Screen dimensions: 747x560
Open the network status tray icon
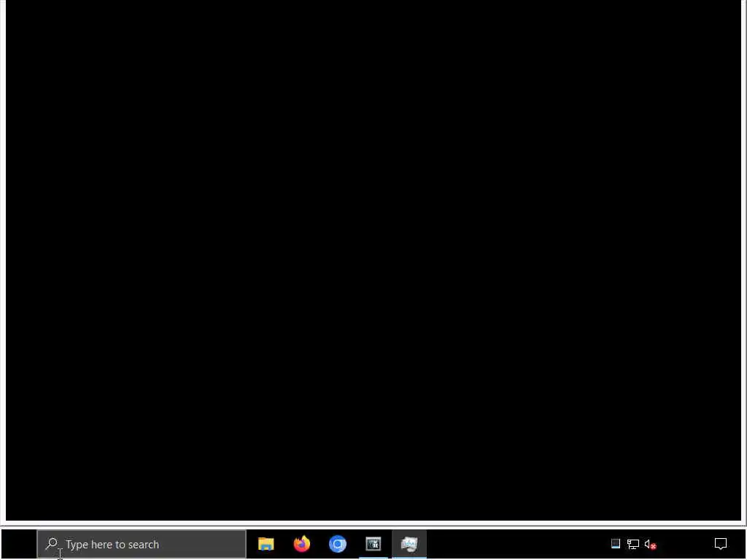632,544
